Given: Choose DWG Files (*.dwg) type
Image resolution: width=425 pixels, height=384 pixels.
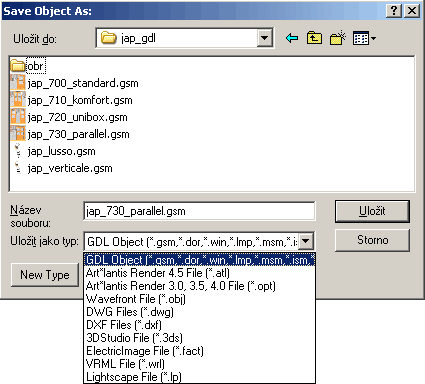Looking at the screenshot, I should pos(199,312).
